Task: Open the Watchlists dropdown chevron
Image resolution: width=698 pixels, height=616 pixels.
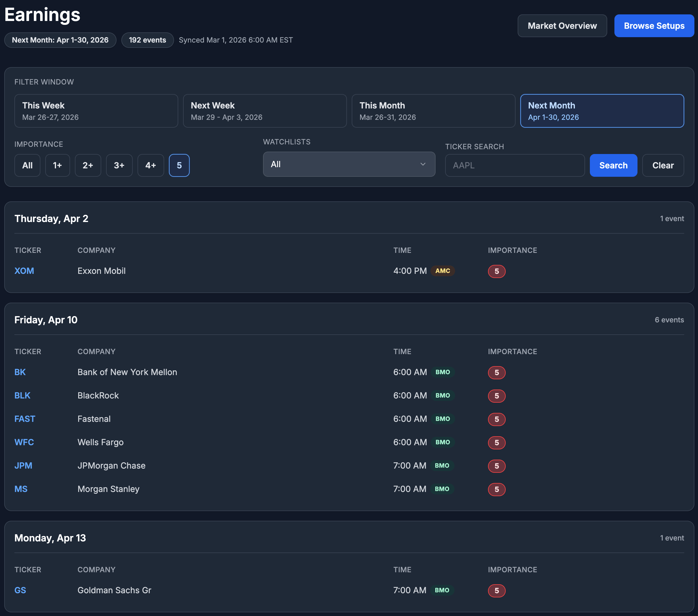Action: tap(422, 164)
